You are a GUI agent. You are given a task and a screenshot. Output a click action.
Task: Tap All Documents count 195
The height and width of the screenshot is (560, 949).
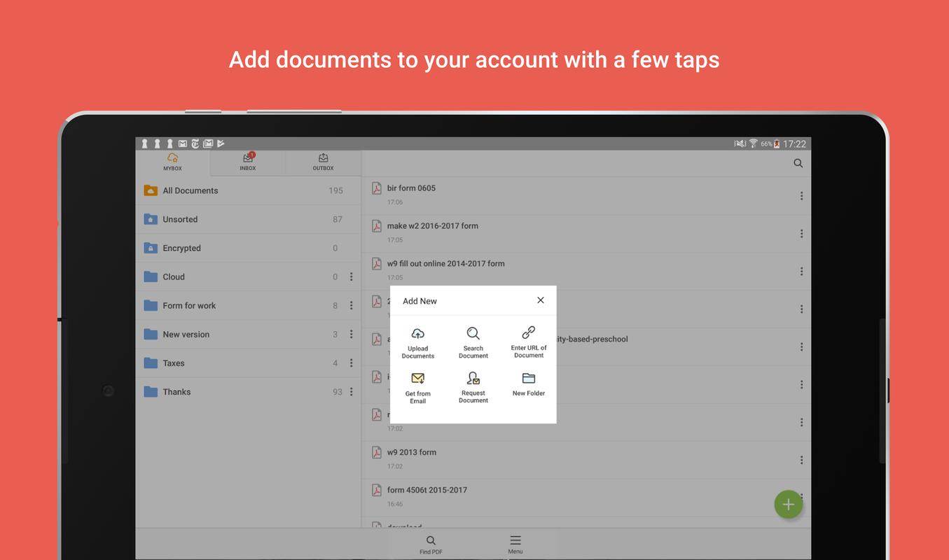[335, 190]
